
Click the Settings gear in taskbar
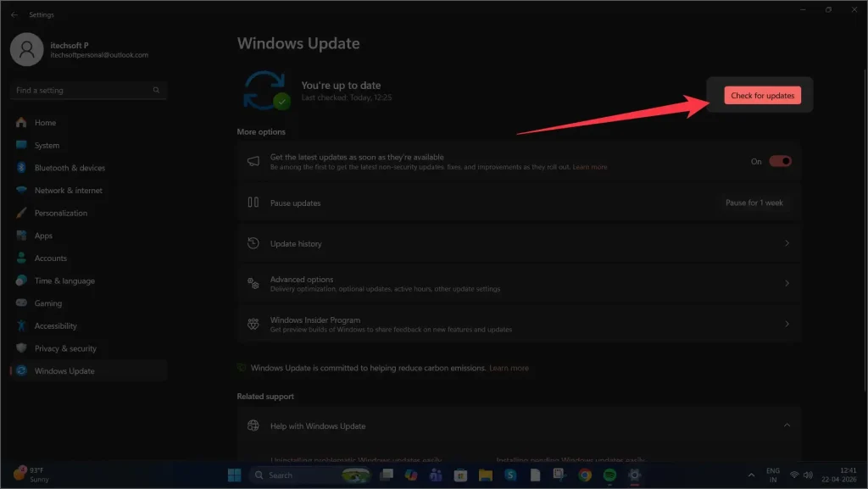pyautogui.click(x=634, y=475)
